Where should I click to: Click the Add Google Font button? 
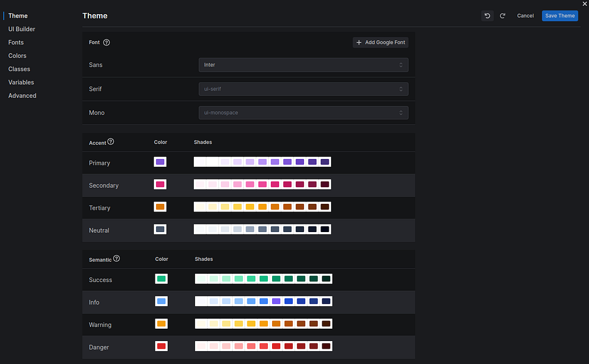[x=380, y=42]
